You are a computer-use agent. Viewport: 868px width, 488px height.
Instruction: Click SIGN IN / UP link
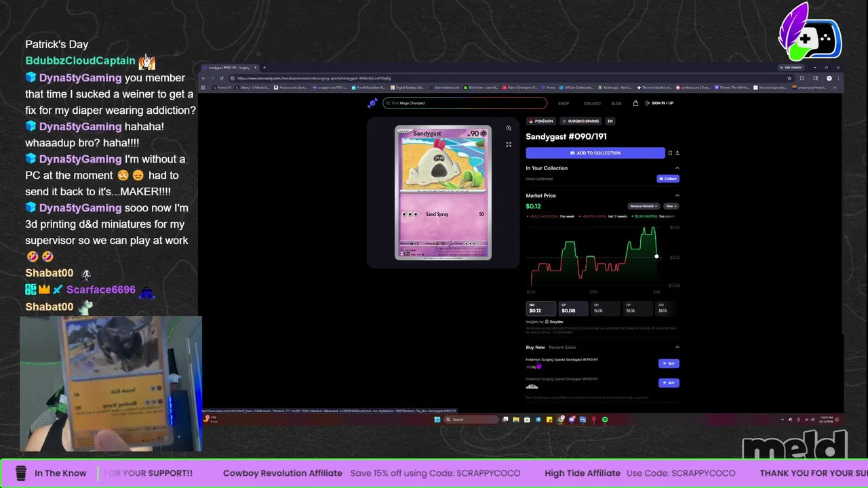coord(660,103)
